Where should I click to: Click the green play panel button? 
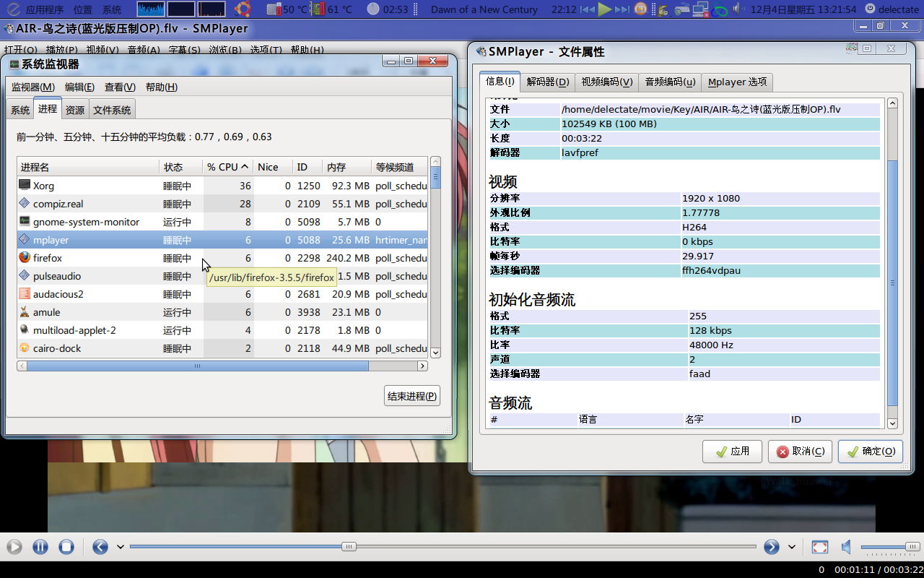[605, 9]
